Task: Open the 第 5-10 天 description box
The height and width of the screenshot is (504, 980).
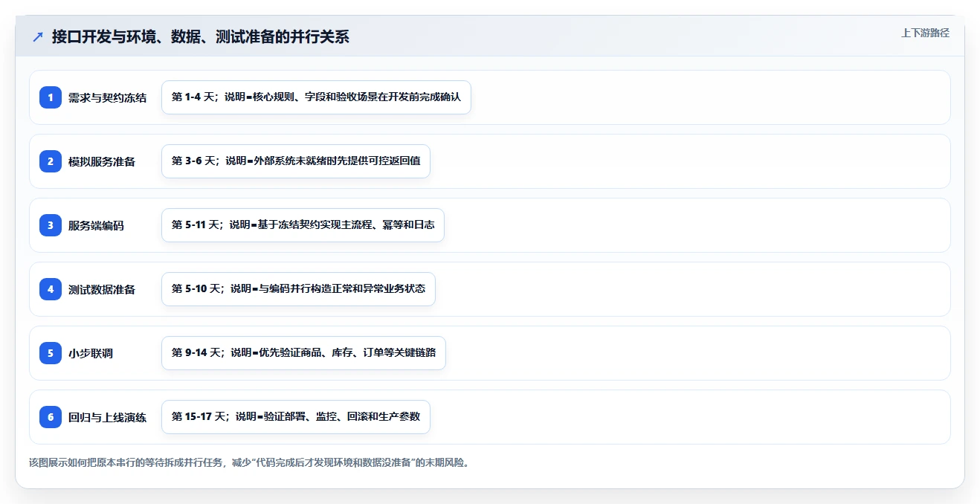Action: pos(298,289)
